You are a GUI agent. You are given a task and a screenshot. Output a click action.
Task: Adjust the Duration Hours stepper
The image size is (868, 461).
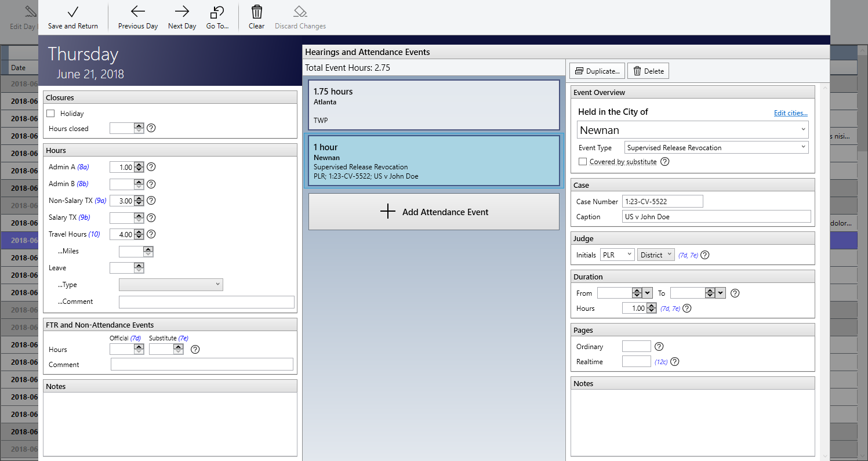pos(652,308)
